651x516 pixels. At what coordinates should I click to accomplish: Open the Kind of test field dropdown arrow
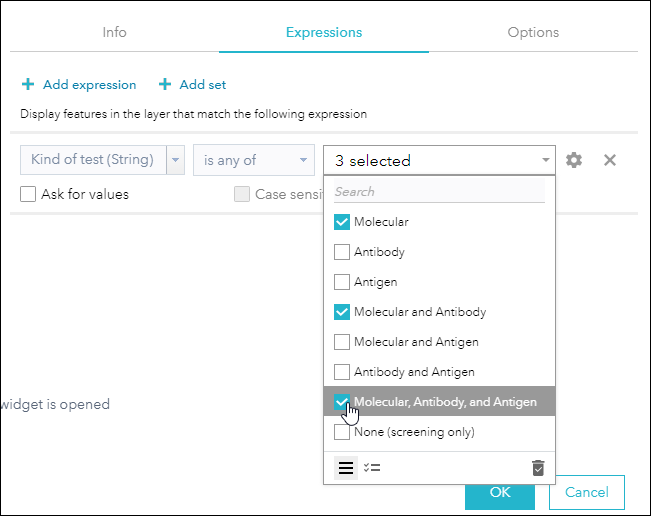tap(176, 160)
